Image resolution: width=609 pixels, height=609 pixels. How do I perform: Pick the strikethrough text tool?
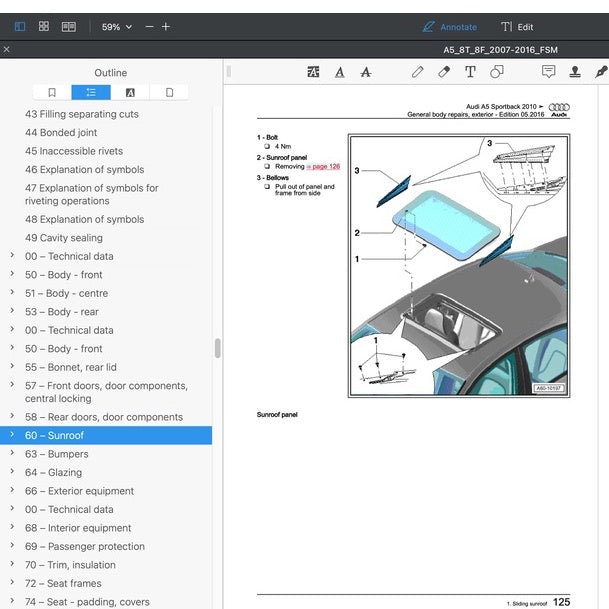tap(365, 72)
